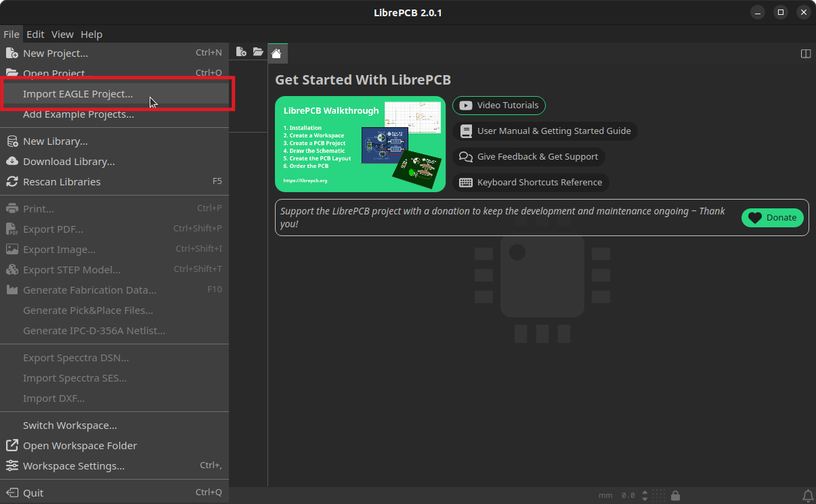Open User Manual & Getting Started Guide

point(545,131)
